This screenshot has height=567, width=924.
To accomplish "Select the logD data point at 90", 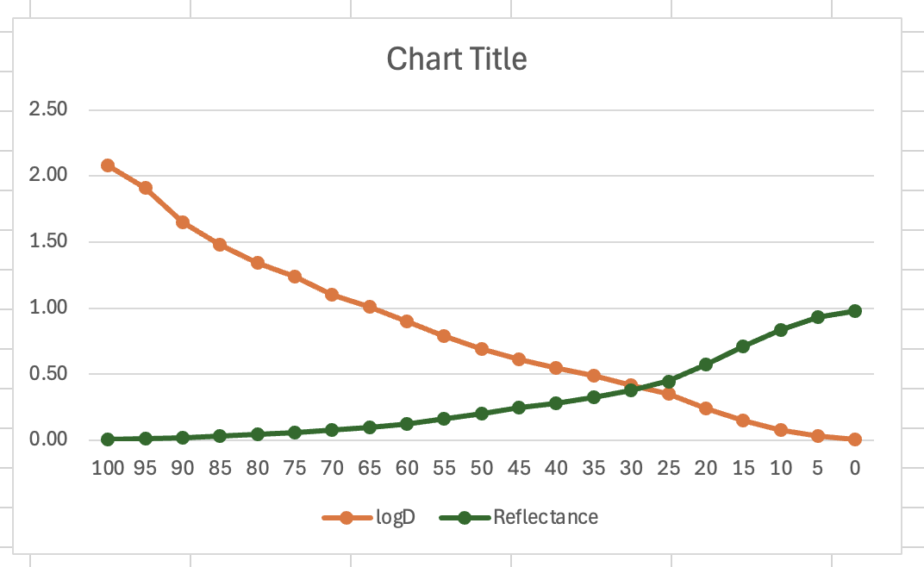I will tap(183, 222).
